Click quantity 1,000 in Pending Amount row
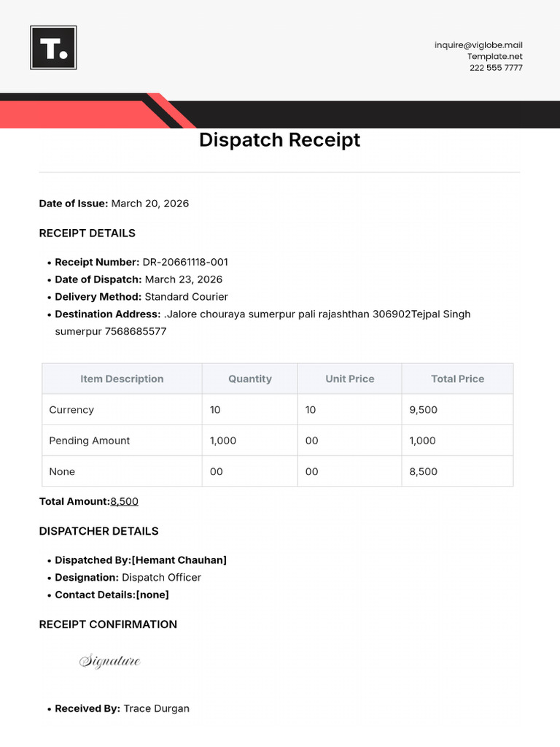Image resolution: width=560 pixels, height=747 pixels. (250, 441)
